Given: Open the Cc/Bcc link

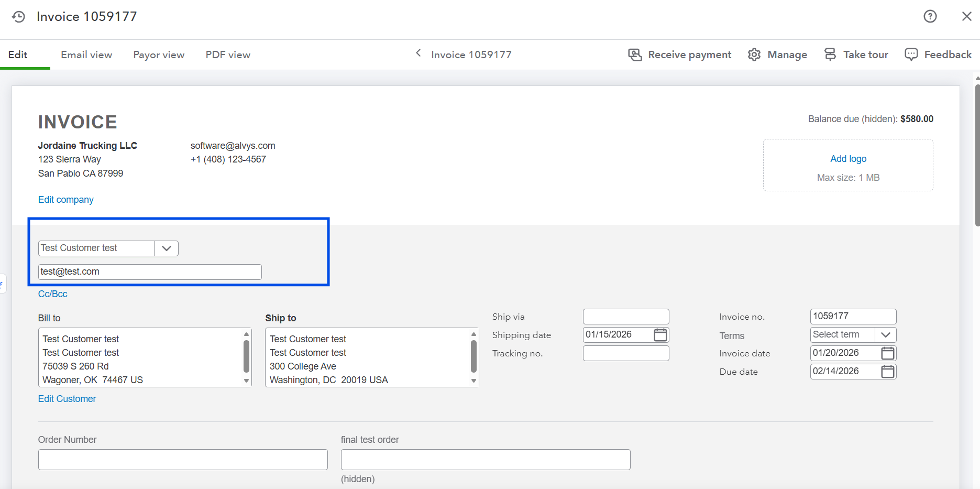Looking at the screenshot, I should (x=53, y=294).
